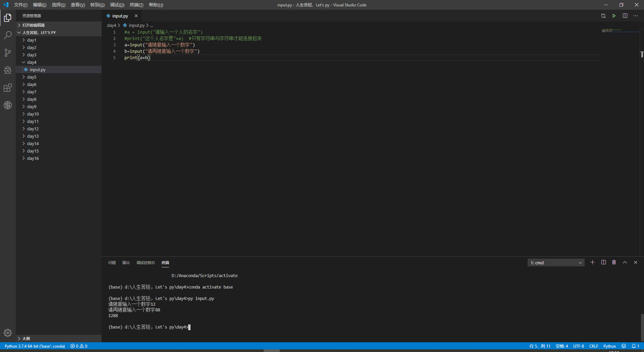Switch to the 问题 panel tab
This screenshot has height=352, width=644.
(x=112, y=263)
